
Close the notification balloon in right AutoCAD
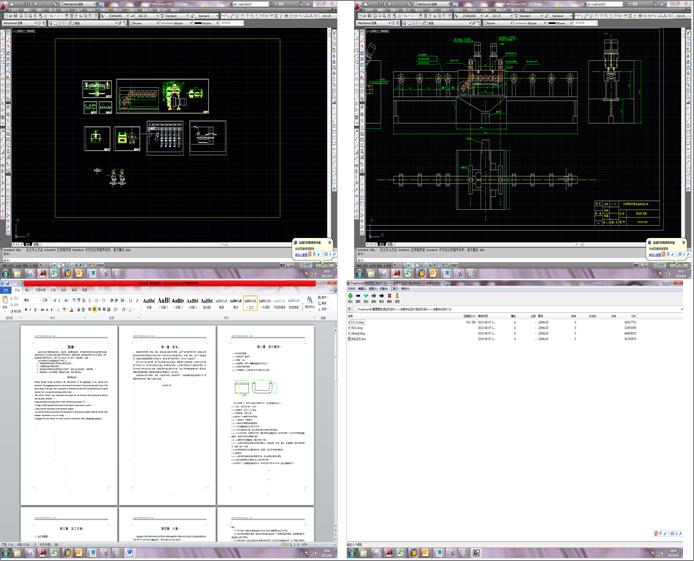click(x=683, y=242)
